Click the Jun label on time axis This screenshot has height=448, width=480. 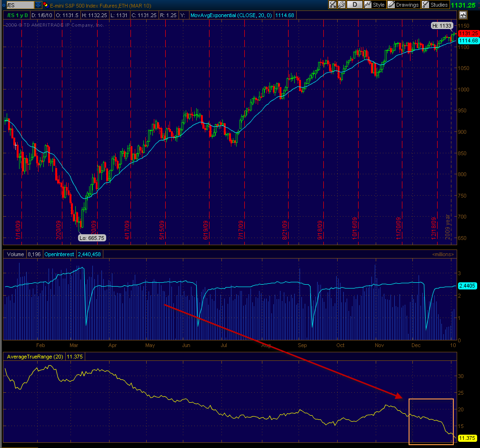point(186,345)
